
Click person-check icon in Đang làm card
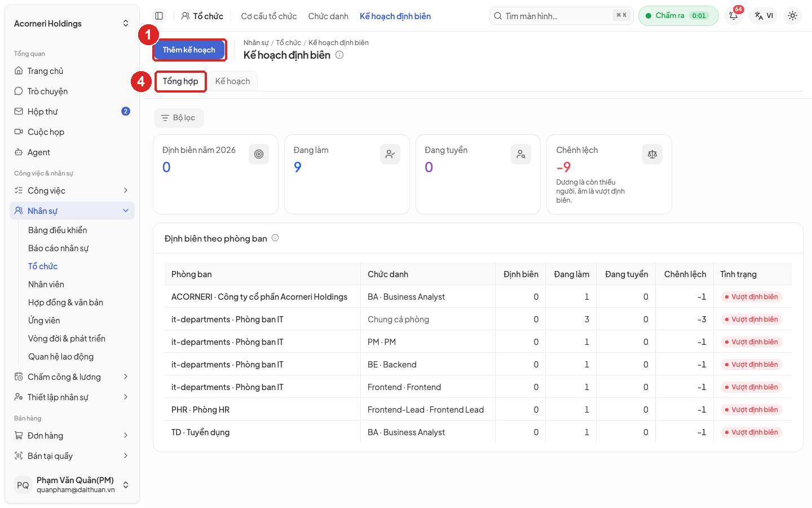(390, 154)
